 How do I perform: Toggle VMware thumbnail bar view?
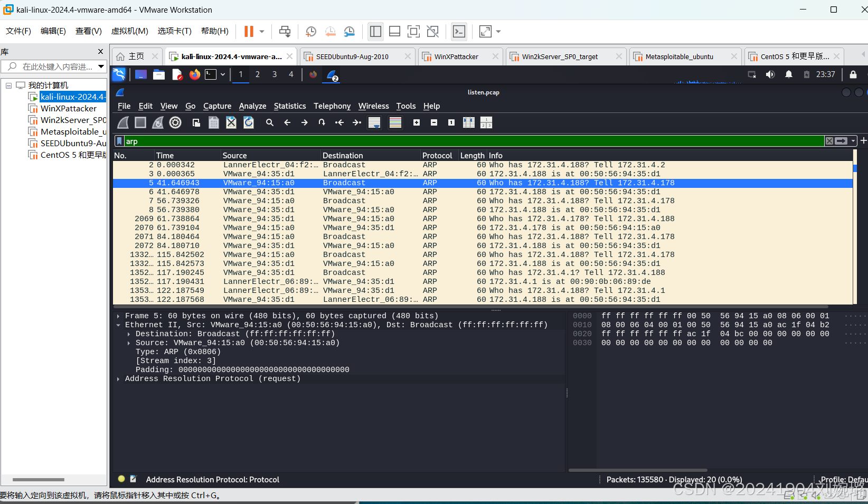point(394,32)
